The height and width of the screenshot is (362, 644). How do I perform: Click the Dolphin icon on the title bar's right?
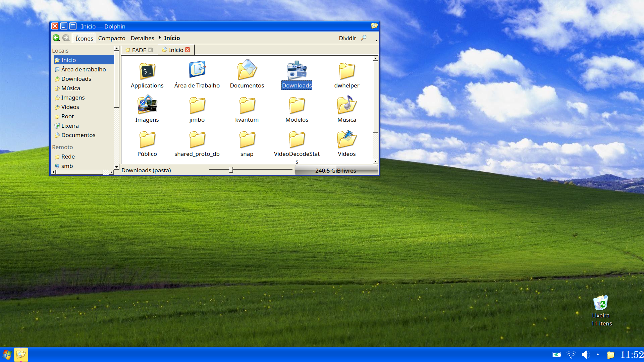click(x=374, y=26)
